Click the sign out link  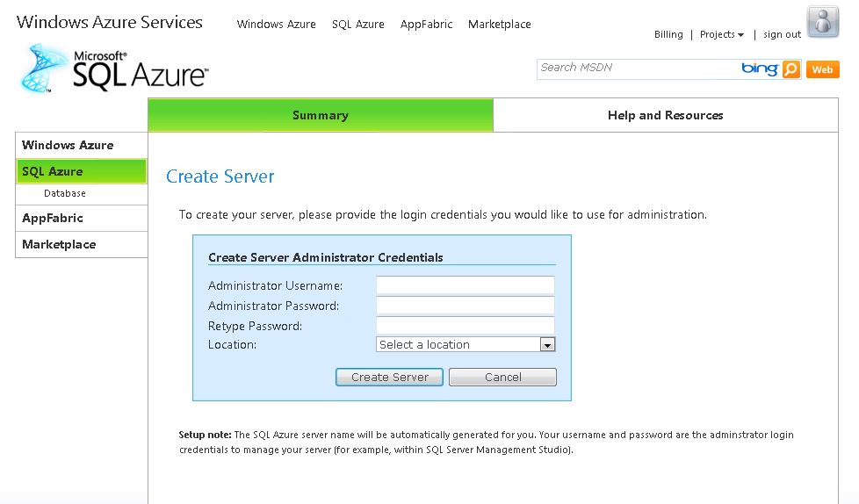[782, 34]
